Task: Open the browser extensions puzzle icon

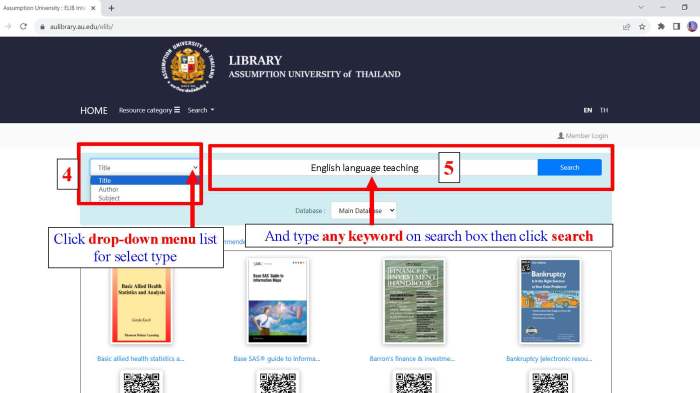Action: click(x=661, y=27)
